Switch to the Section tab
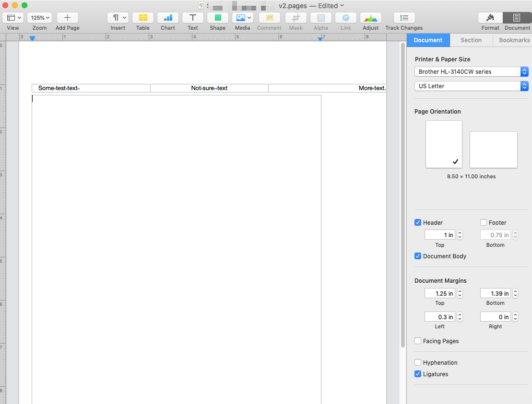The image size is (532, 404). [471, 40]
